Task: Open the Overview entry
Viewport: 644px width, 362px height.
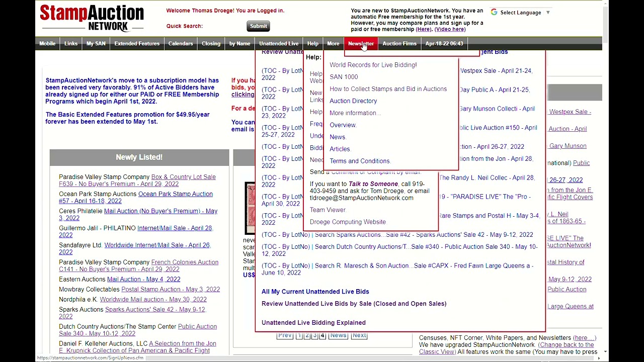Action: click(x=343, y=125)
